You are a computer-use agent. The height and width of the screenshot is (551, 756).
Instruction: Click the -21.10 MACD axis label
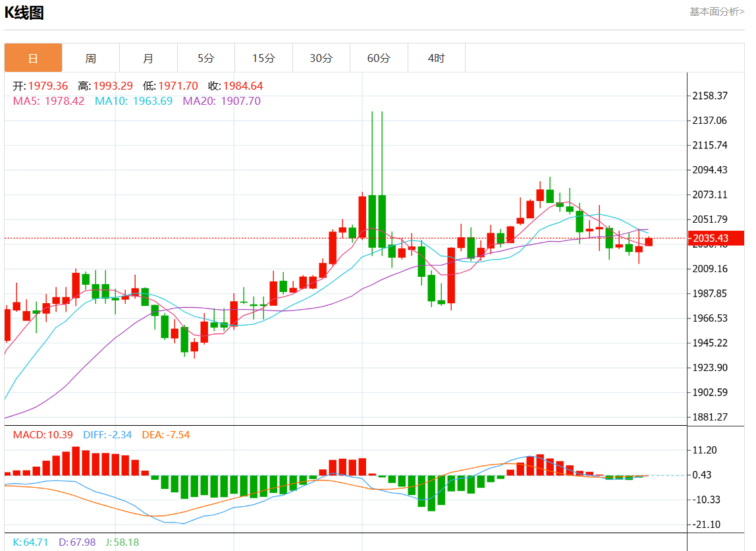point(707,525)
